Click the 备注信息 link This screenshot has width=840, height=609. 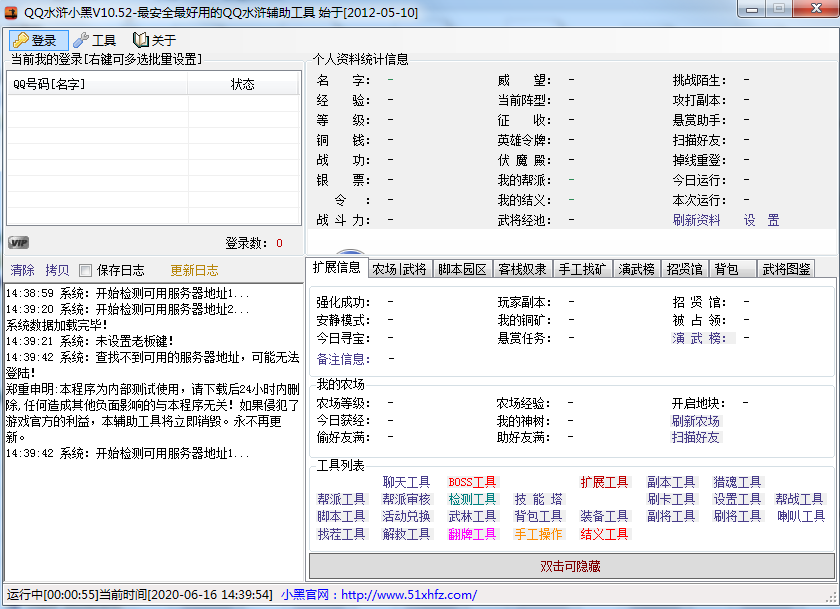tap(343, 359)
